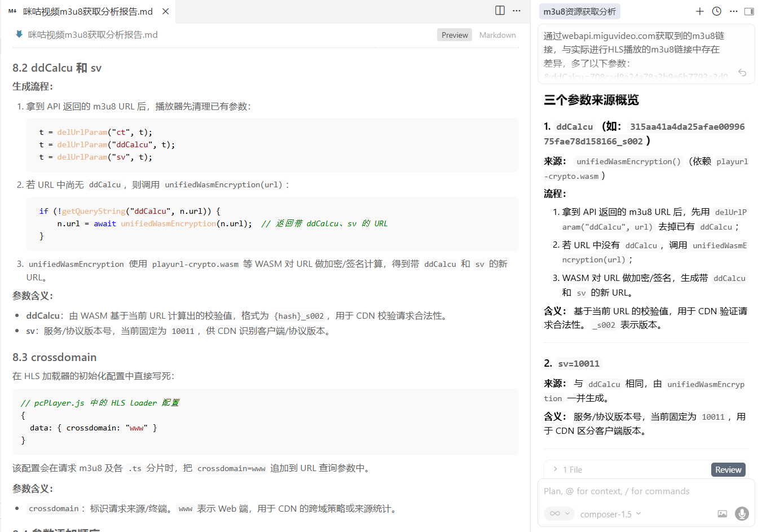Click the playurl-crypto.wasm inline code in the editor

(x=195, y=264)
